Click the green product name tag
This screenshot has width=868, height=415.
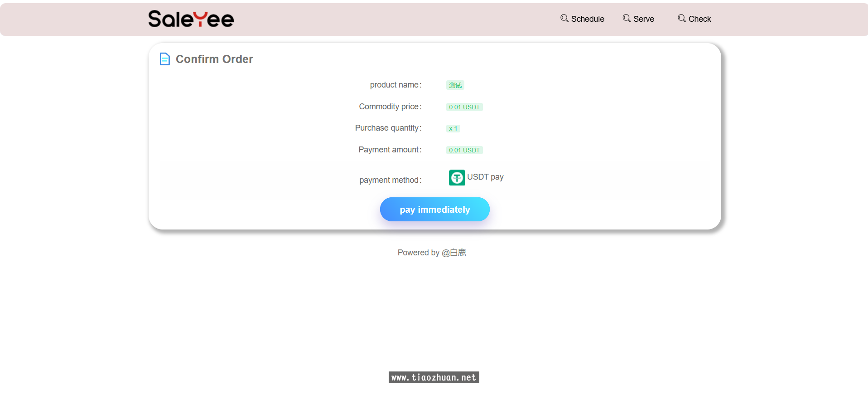coord(455,85)
